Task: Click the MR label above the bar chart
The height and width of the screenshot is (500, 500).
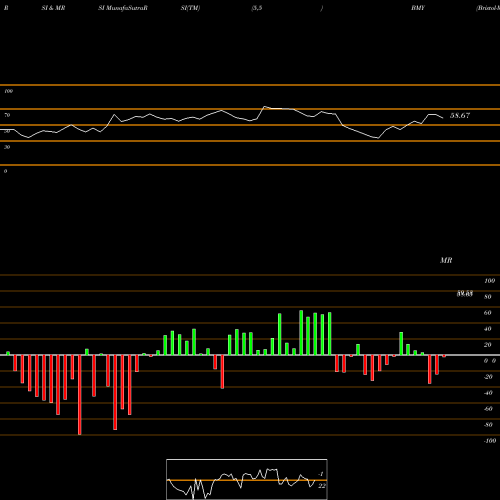Action: pyautogui.click(x=446, y=260)
